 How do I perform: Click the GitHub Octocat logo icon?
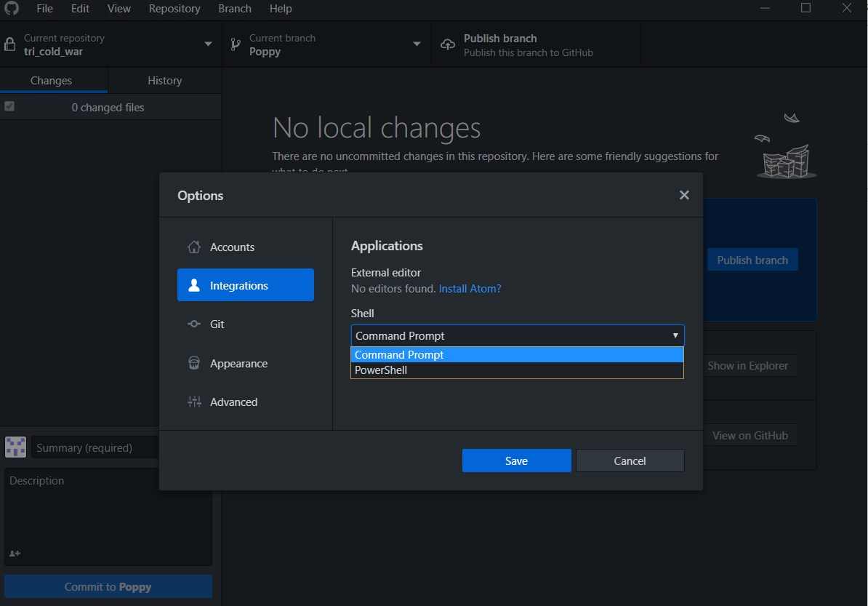(x=12, y=8)
